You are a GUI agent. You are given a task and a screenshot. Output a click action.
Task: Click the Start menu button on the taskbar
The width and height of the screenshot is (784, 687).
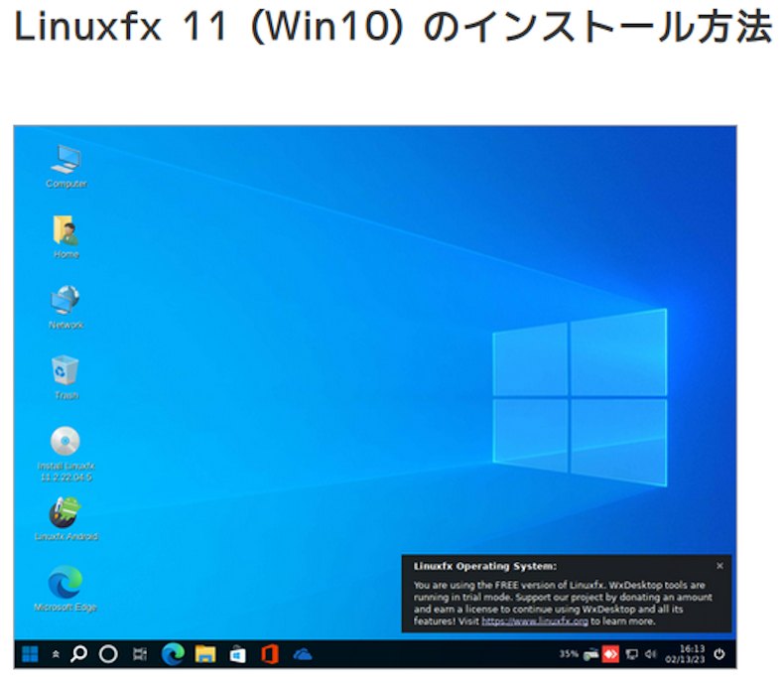pyautogui.click(x=32, y=654)
